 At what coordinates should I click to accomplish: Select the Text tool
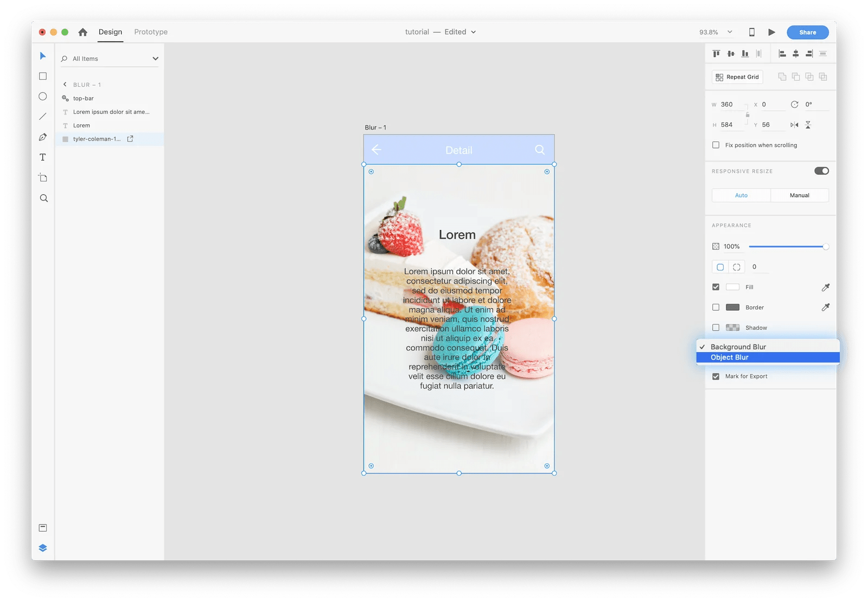click(x=43, y=157)
